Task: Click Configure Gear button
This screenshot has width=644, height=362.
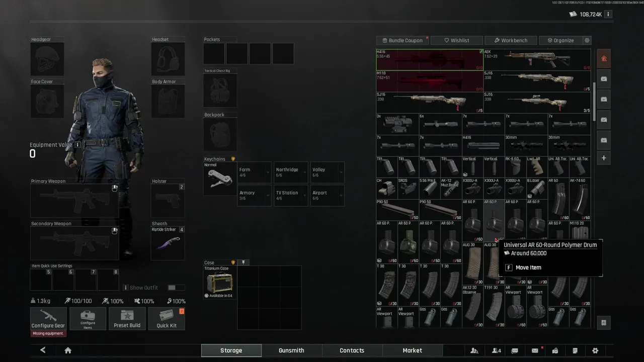Action: [x=48, y=319]
